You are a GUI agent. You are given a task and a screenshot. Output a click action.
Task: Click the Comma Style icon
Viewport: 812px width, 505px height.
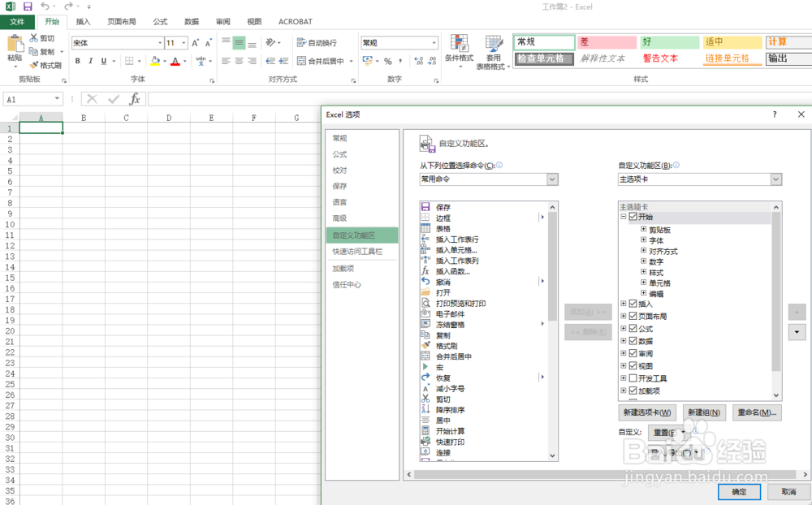[x=401, y=61]
